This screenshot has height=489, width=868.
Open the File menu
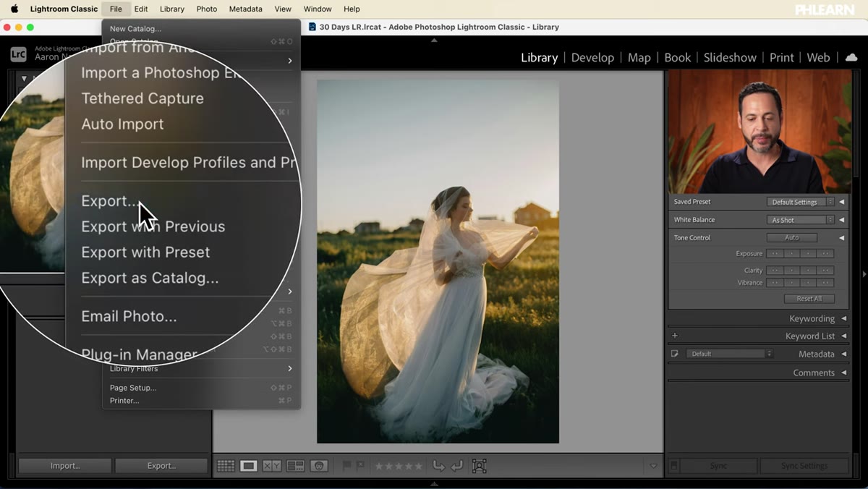coord(116,9)
